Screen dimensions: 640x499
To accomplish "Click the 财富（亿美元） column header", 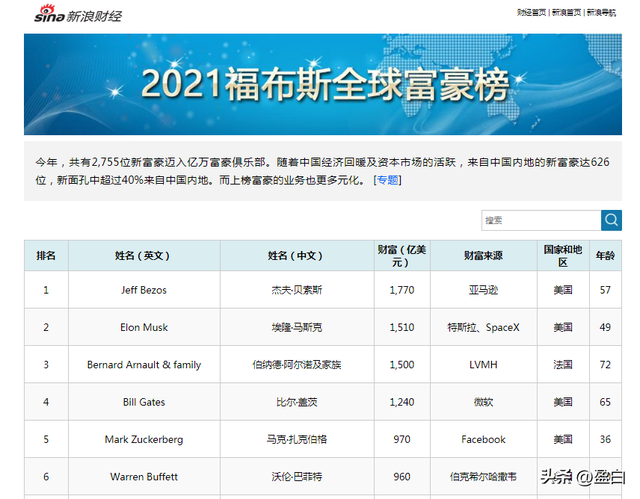I will 402,255.
